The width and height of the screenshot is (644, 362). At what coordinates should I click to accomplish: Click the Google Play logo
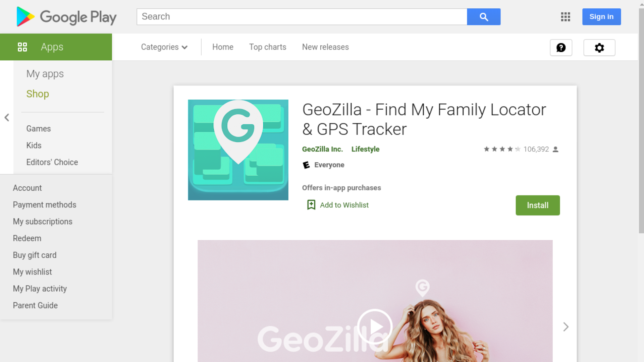66,17
